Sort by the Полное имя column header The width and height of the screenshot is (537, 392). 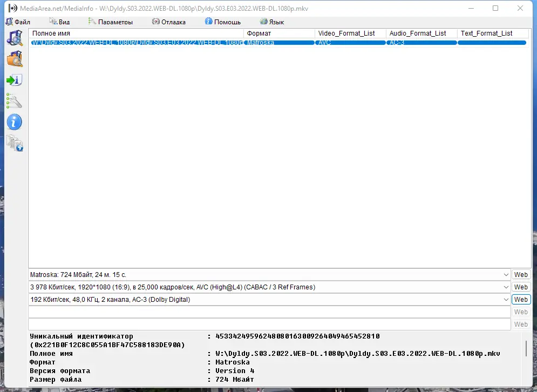click(x=137, y=33)
